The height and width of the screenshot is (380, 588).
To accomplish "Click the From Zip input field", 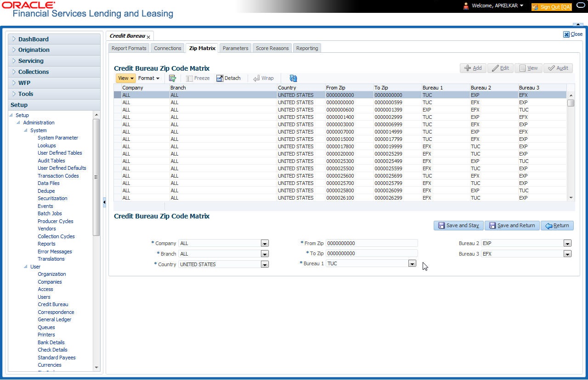I will [x=372, y=243].
